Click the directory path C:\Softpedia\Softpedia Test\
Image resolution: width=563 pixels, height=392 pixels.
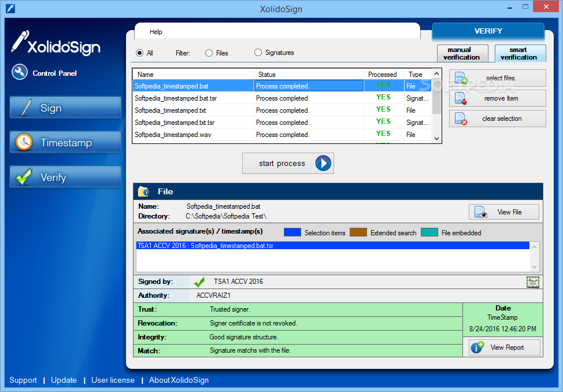coord(226,216)
